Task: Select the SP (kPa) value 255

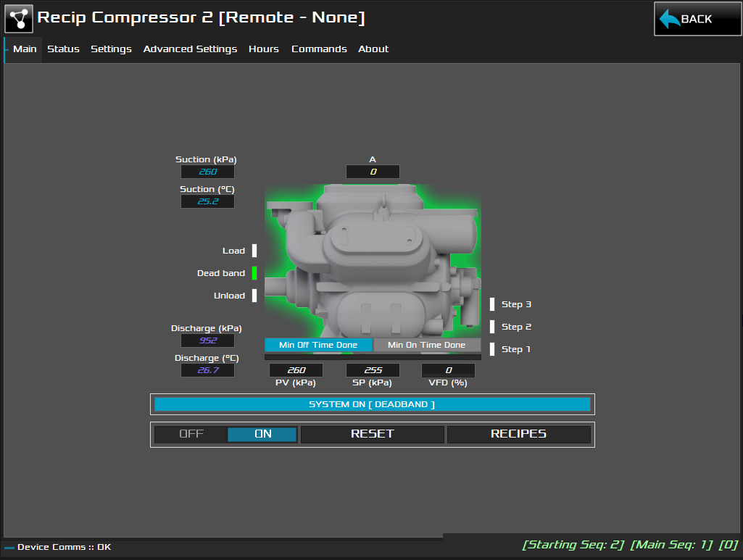Action: point(373,370)
